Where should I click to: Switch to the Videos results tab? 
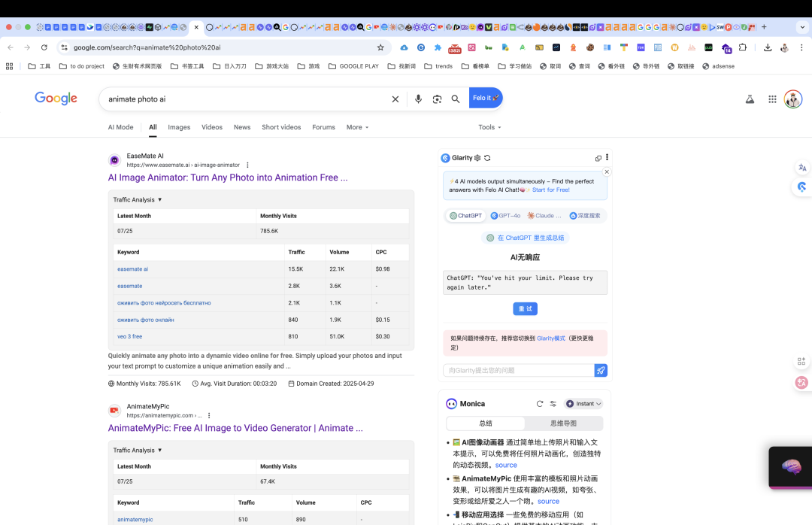click(x=212, y=127)
